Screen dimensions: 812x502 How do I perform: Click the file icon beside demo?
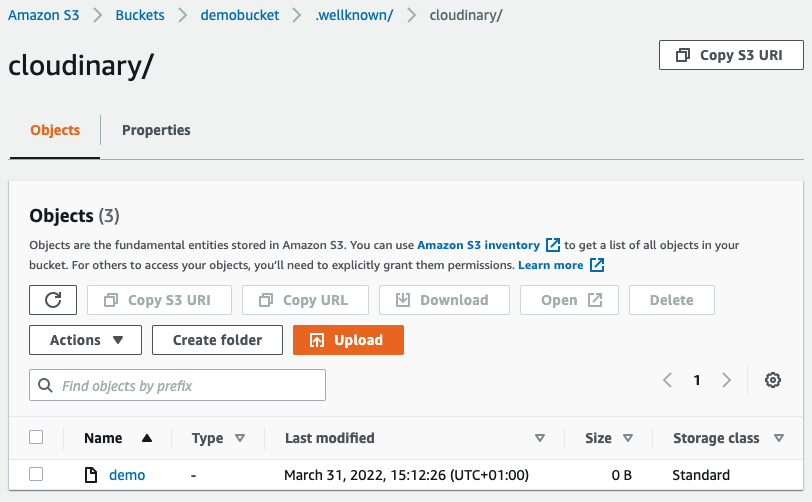click(x=91, y=475)
